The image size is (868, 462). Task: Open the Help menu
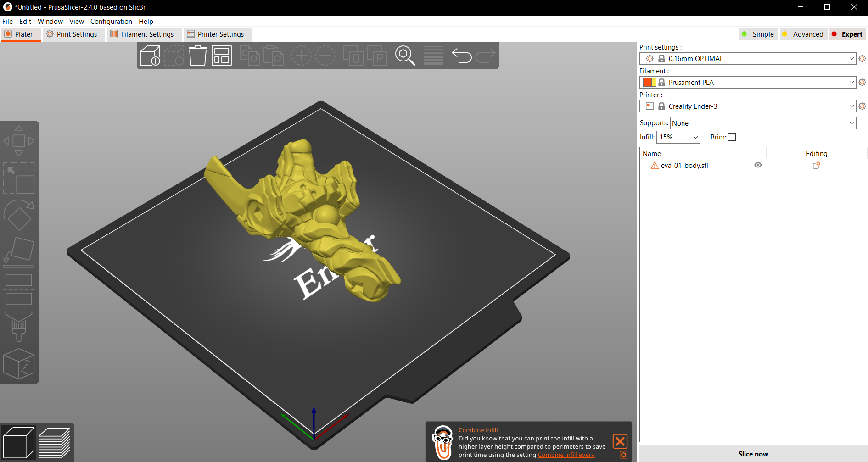(x=146, y=22)
